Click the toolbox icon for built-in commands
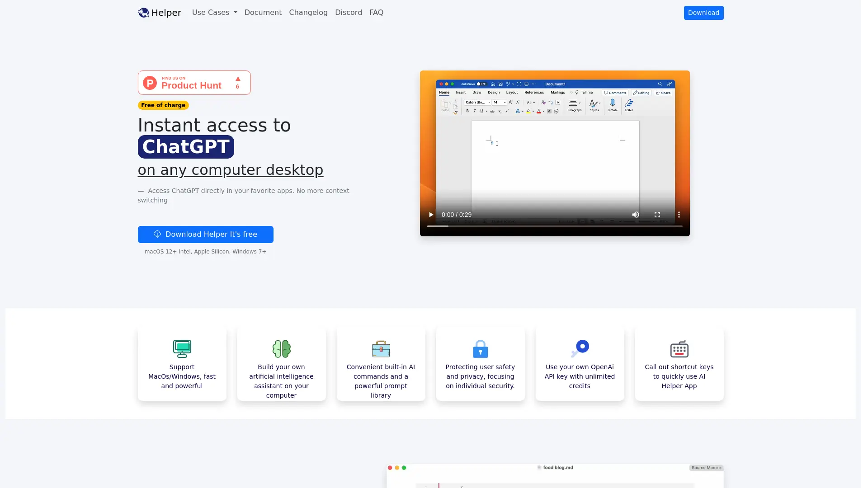868x488 pixels. click(x=381, y=349)
